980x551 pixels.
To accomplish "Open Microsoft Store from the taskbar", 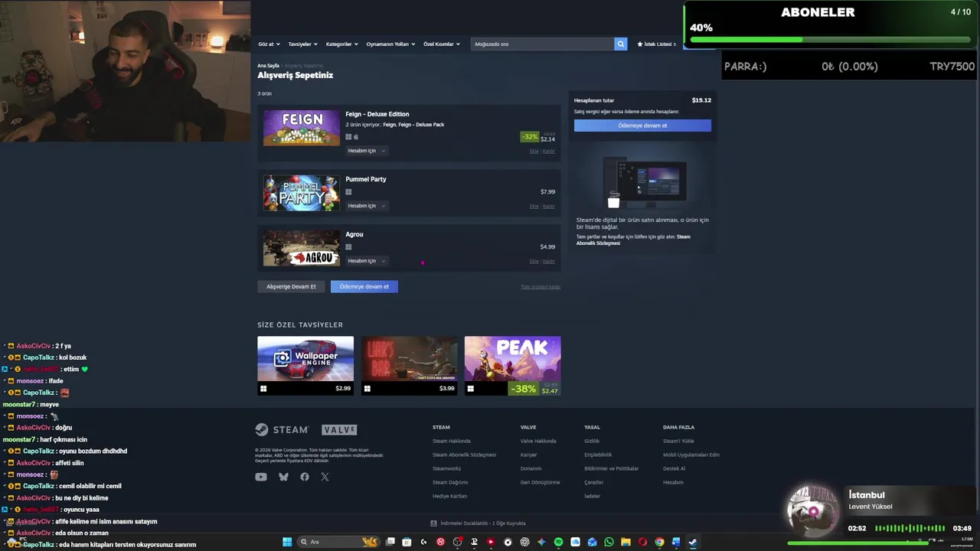I will coord(407,542).
